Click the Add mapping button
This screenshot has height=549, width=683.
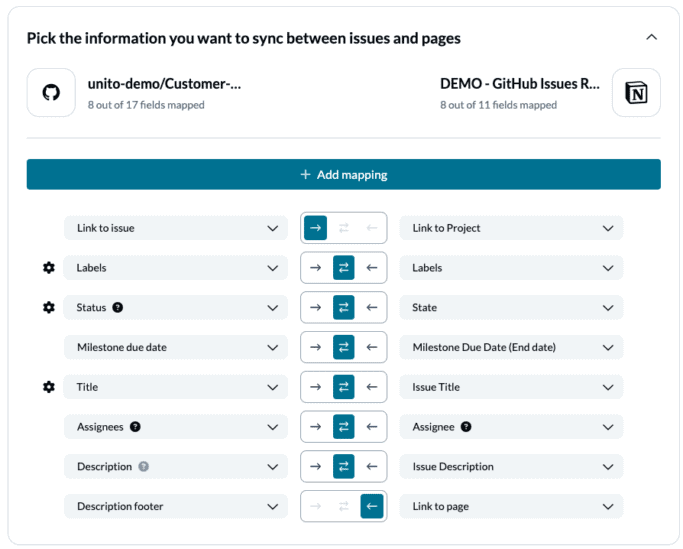point(343,174)
